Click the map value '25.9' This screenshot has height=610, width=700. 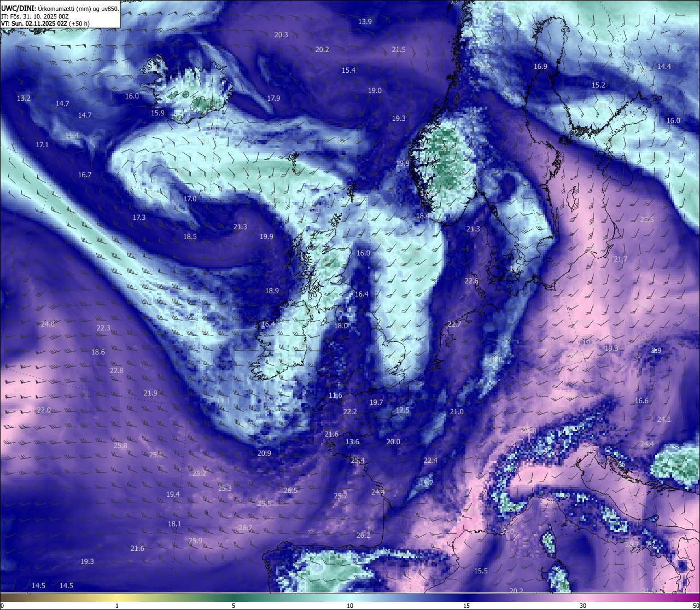pos(195,541)
